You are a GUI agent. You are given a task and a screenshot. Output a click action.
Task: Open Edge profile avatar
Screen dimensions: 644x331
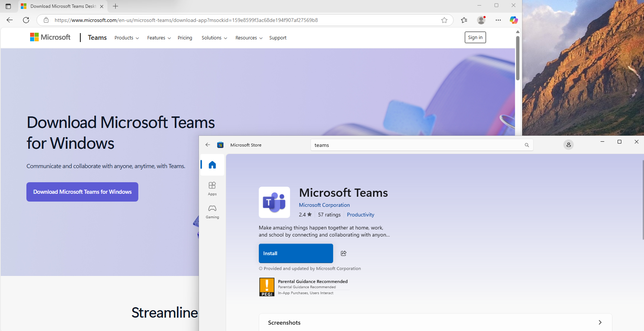pyautogui.click(x=481, y=20)
